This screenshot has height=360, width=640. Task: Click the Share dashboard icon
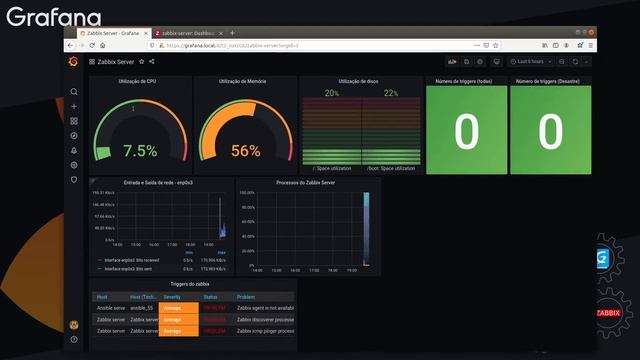152,62
